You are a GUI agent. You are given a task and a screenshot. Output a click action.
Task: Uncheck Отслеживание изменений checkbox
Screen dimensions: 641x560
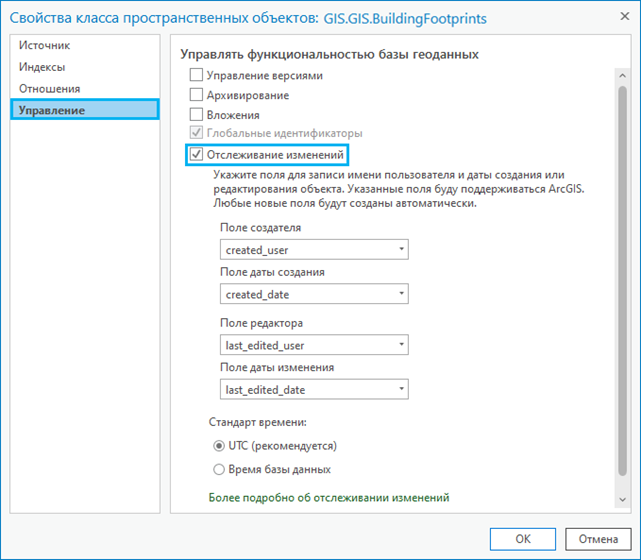(196, 155)
